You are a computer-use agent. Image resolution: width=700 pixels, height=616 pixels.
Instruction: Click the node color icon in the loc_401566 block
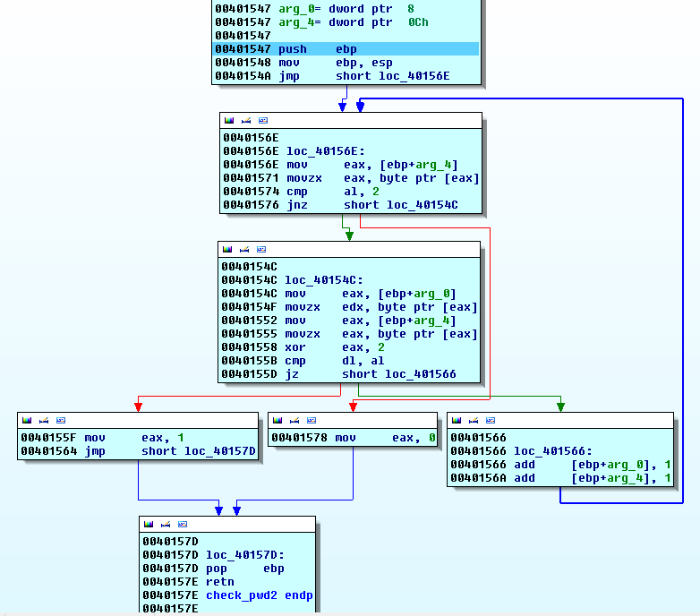pyautogui.click(x=457, y=421)
